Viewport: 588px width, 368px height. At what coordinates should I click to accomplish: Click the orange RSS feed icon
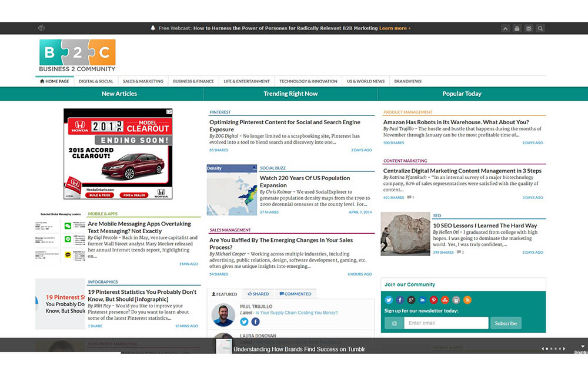[x=467, y=300]
